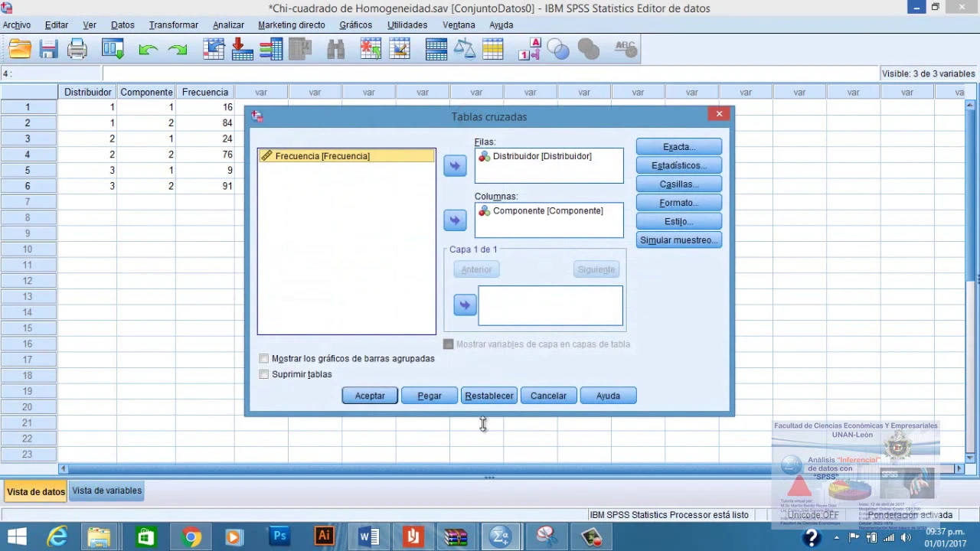The height and width of the screenshot is (551, 980).
Task: Open the Utilidades menu
Action: (407, 25)
